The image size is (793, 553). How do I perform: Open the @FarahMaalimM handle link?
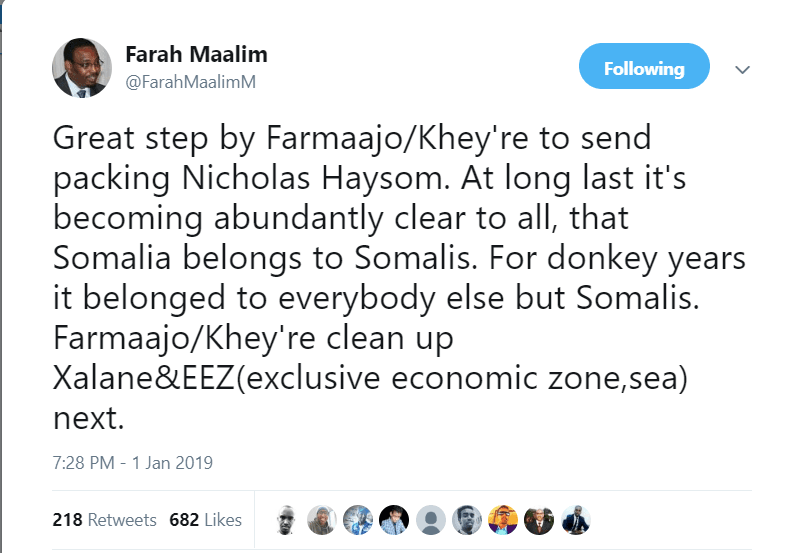pyautogui.click(x=190, y=82)
